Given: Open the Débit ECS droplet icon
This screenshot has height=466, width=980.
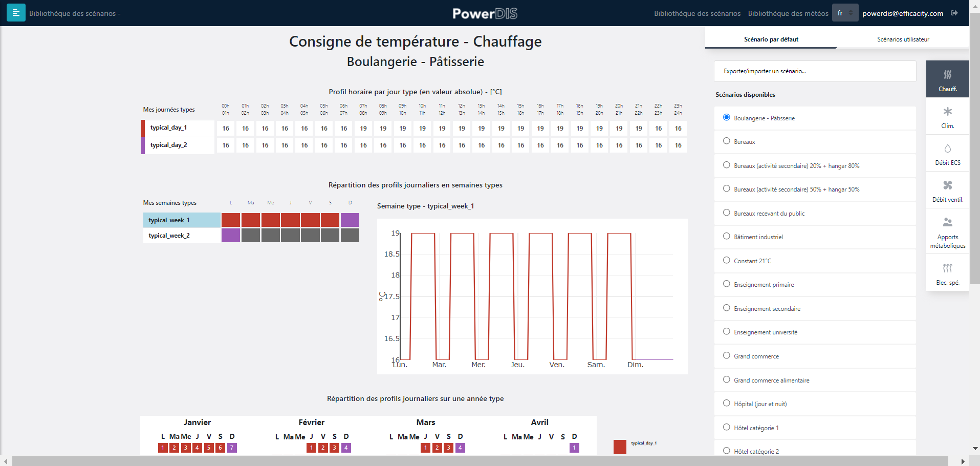Looking at the screenshot, I should pyautogui.click(x=948, y=153).
